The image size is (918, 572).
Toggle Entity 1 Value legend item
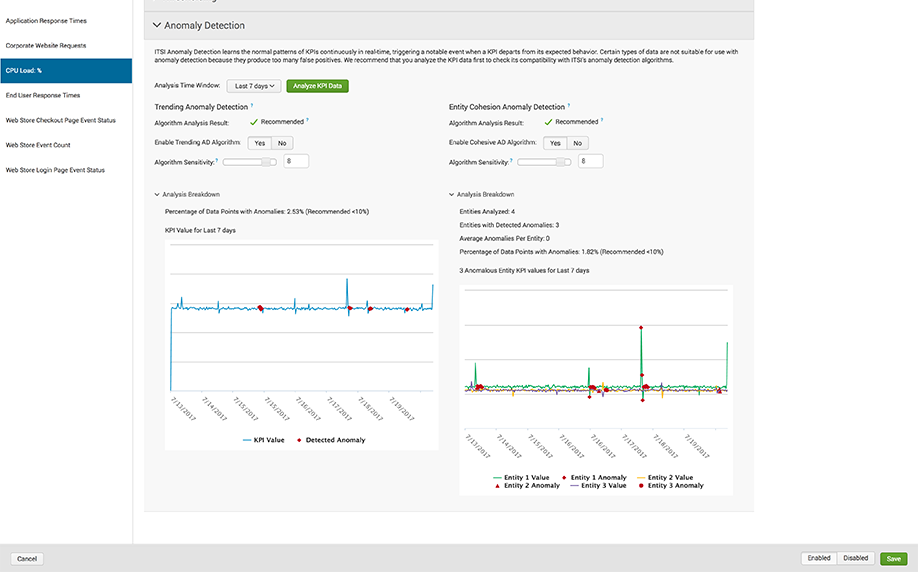click(x=522, y=478)
